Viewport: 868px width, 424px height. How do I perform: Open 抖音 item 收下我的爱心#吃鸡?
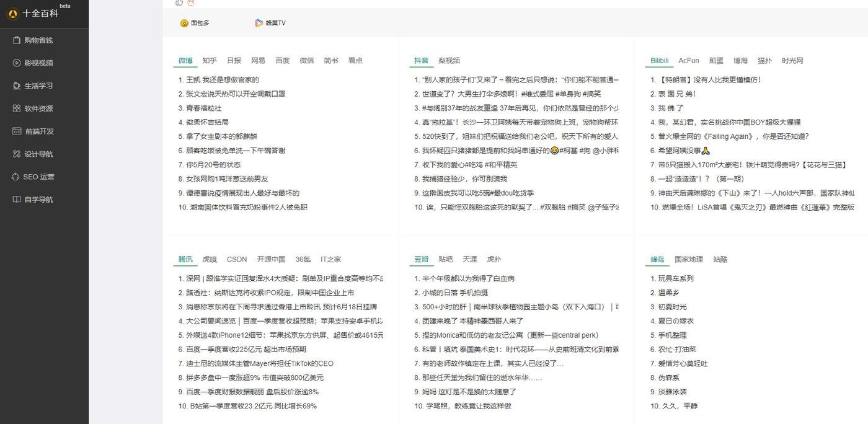pos(469,165)
